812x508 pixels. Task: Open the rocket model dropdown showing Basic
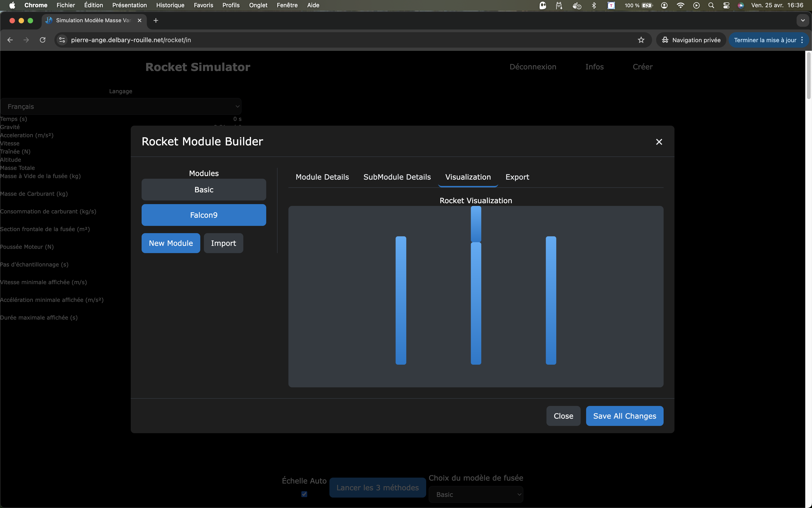click(x=476, y=495)
